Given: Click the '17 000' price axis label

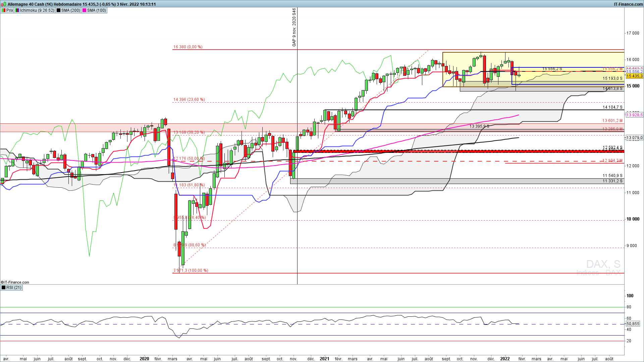Looking at the screenshot, I should pos(633,33).
